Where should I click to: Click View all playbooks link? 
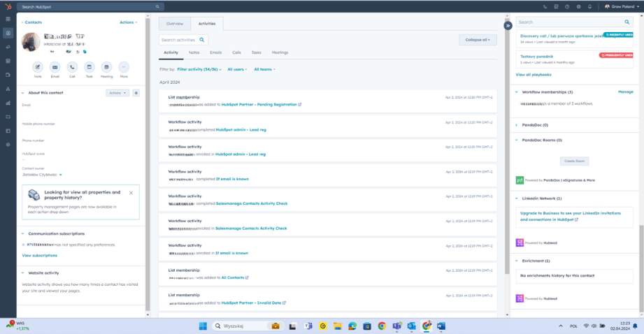click(x=534, y=75)
